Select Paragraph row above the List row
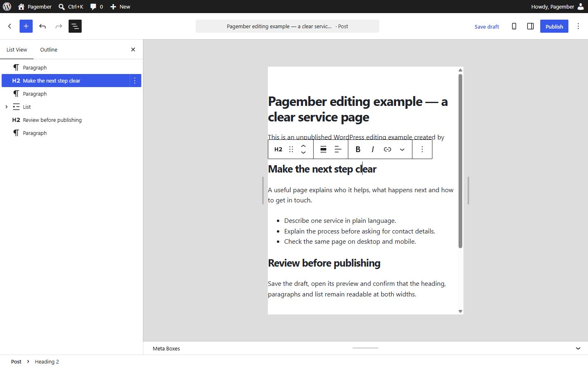 pos(71,94)
